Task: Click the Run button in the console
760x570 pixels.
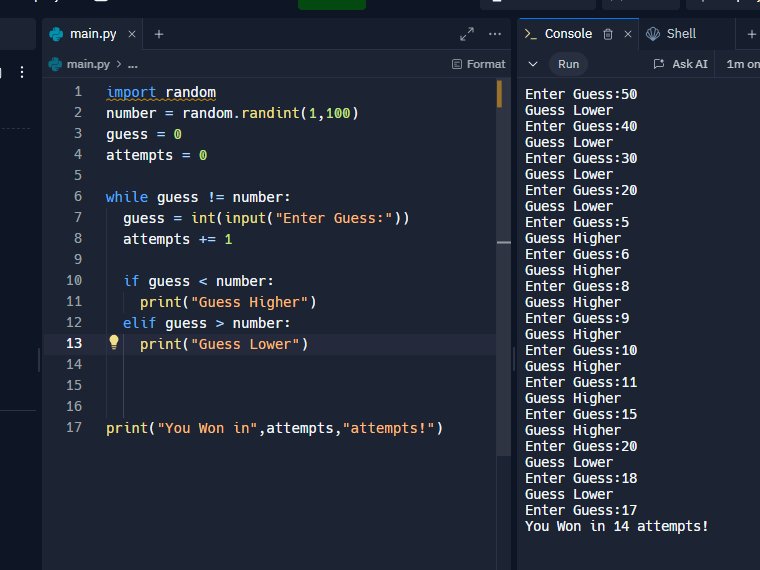Action: click(x=568, y=64)
